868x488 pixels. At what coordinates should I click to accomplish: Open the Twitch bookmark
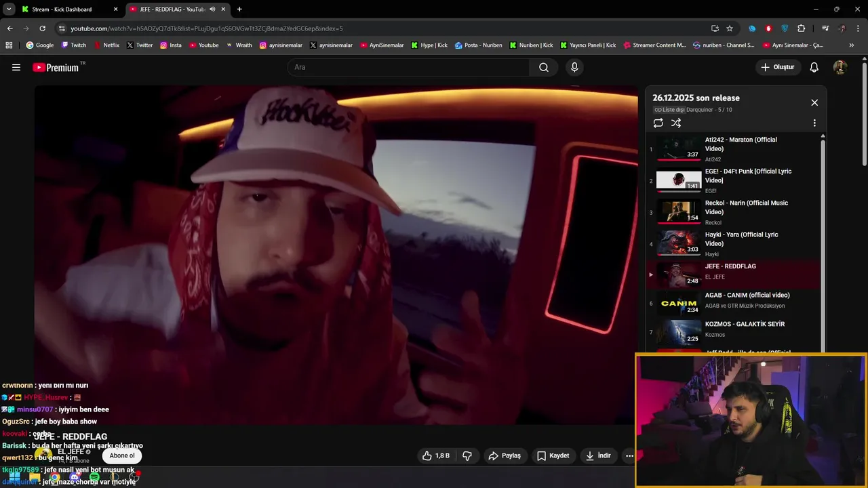pos(74,45)
